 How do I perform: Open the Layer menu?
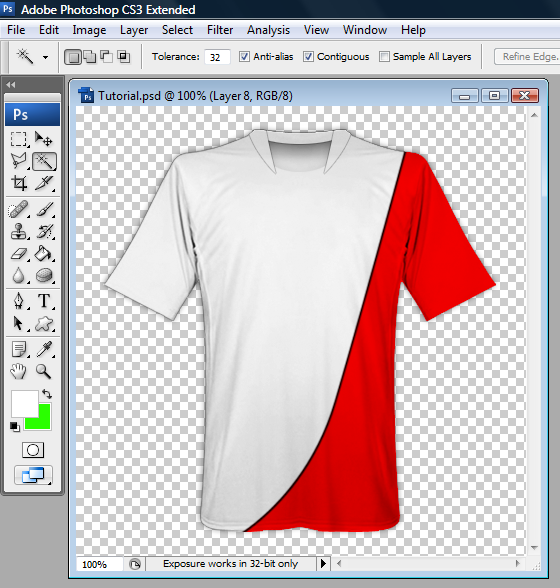point(134,30)
